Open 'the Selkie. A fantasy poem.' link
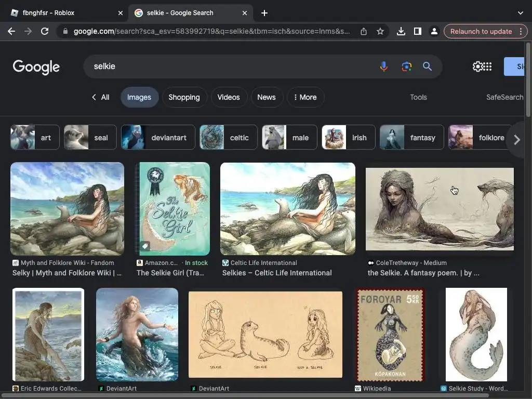The height and width of the screenshot is (399, 532). tap(423, 273)
